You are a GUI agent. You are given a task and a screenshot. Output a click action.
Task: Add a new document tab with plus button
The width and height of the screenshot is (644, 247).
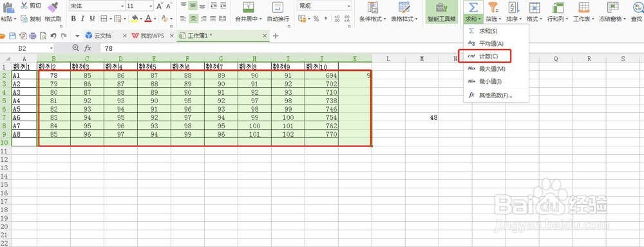pyautogui.click(x=276, y=35)
